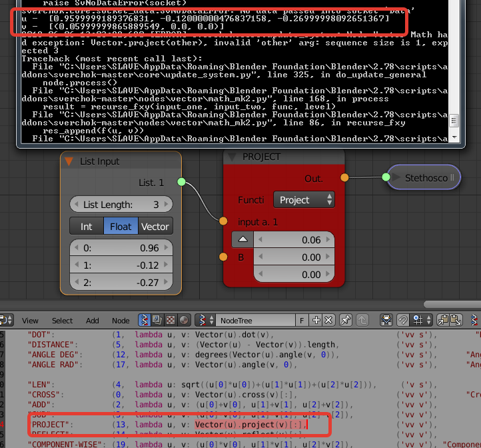Open the editor type selector
The height and width of the screenshot is (448, 481).
click(6, 320)
